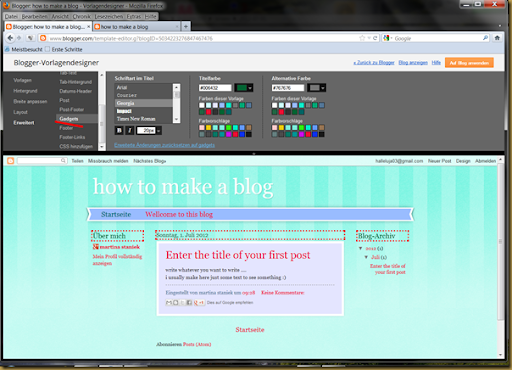The image size is (512, 370).
Task: Click the Alternative Farbe hex code field
Action: (x=288, y=88)
